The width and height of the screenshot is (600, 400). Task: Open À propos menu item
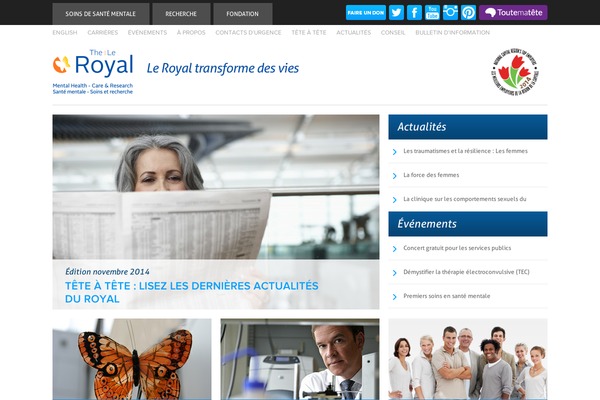[191, 33]
